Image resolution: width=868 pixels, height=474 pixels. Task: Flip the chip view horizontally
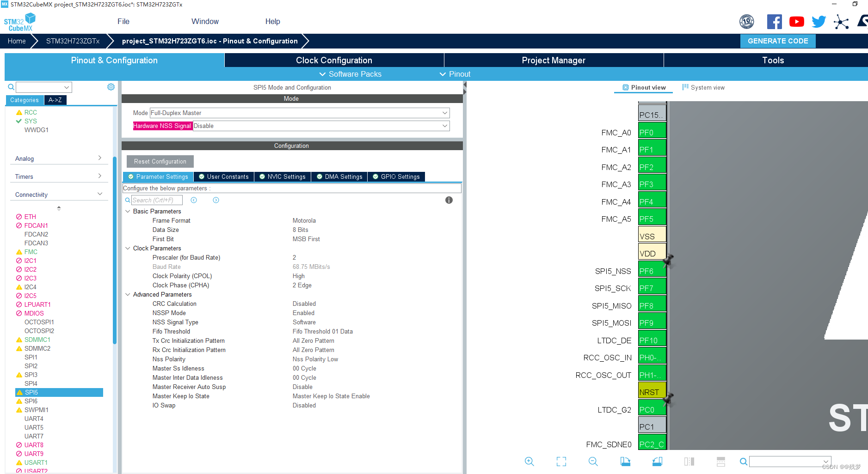click(x=689, y=462)
